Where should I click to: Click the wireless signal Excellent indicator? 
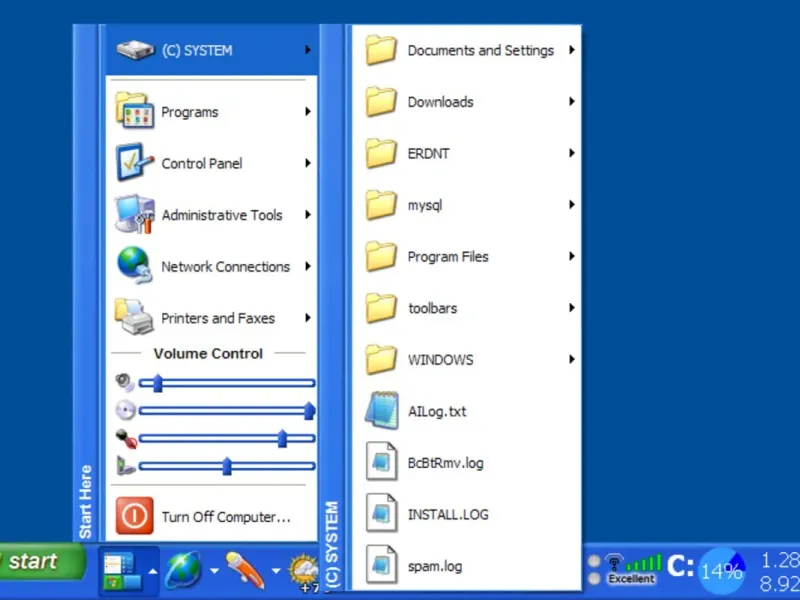click(x=633, y=569)
